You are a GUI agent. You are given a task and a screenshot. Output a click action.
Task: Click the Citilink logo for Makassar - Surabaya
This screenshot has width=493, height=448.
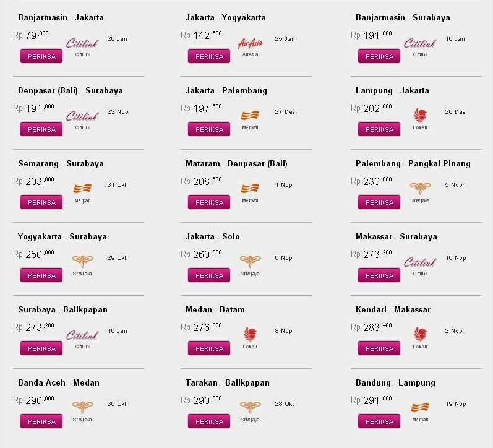(x=420, y=262)
